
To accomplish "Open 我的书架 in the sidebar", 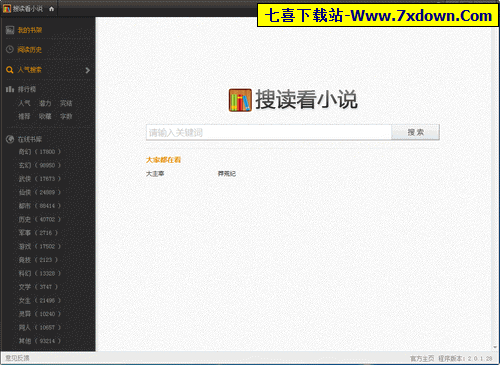I will (30, 30).
